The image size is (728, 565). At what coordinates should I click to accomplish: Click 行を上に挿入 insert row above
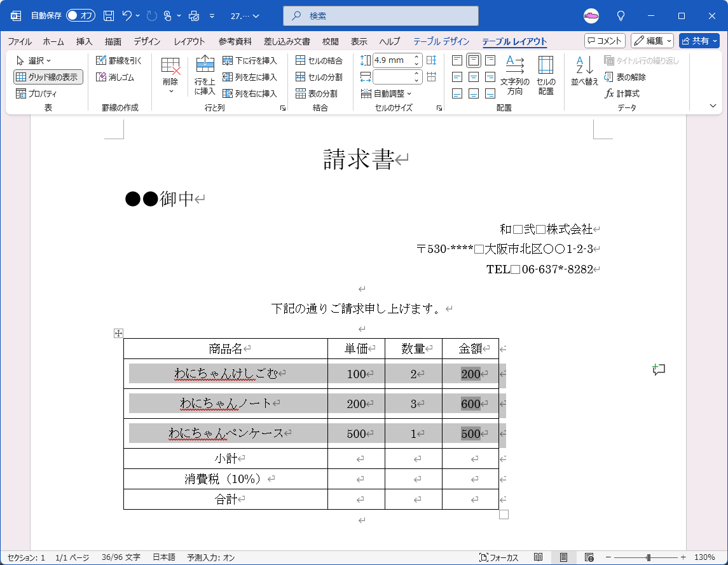point(205,75)
